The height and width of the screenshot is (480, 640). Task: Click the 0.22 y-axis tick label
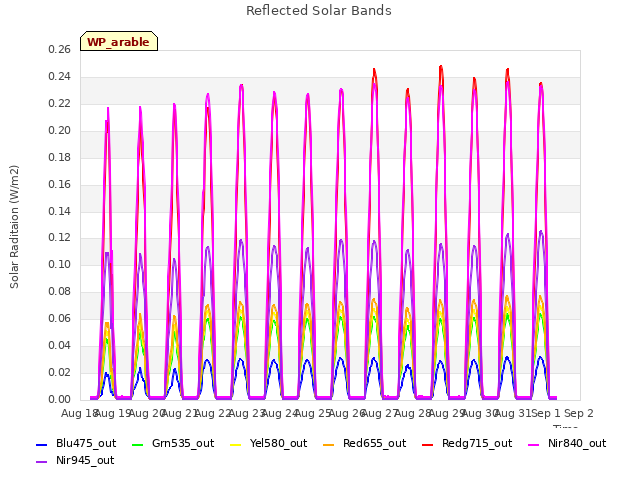[x=59, y=103]
